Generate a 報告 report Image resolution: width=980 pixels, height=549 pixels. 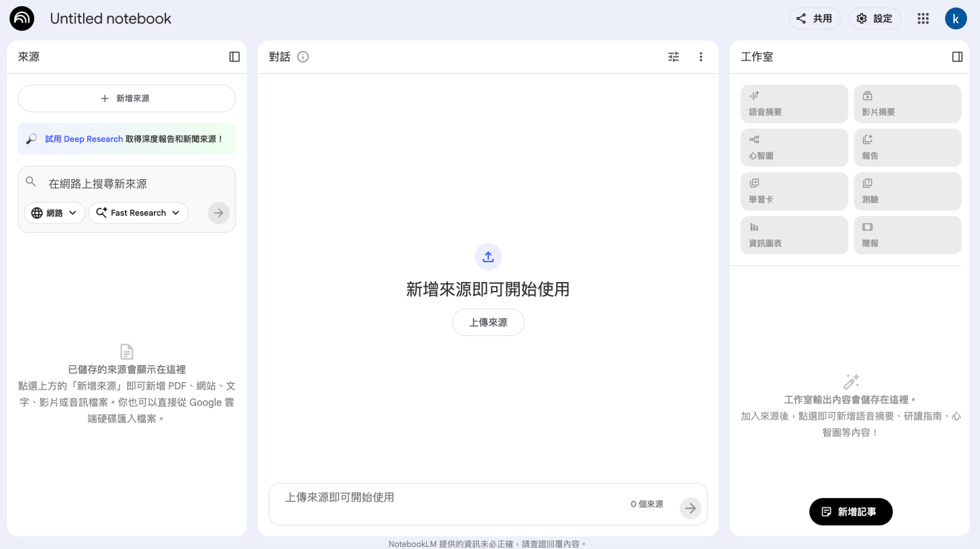[907, 147]
